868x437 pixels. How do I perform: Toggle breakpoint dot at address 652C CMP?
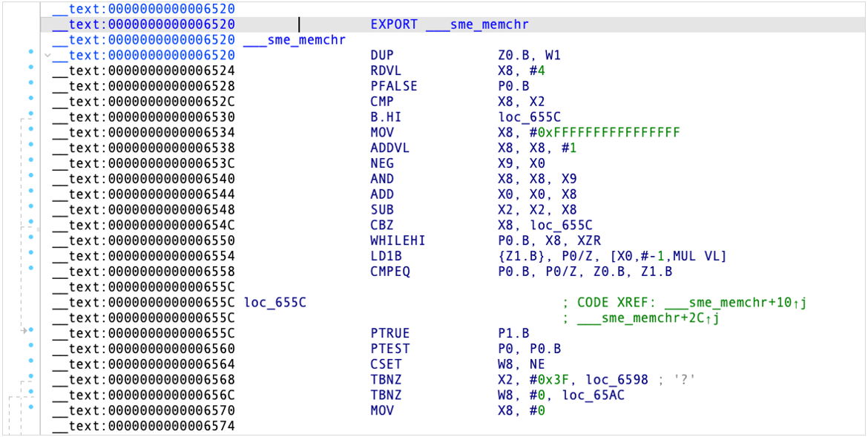pyautogui.click(x=31, y=98)
